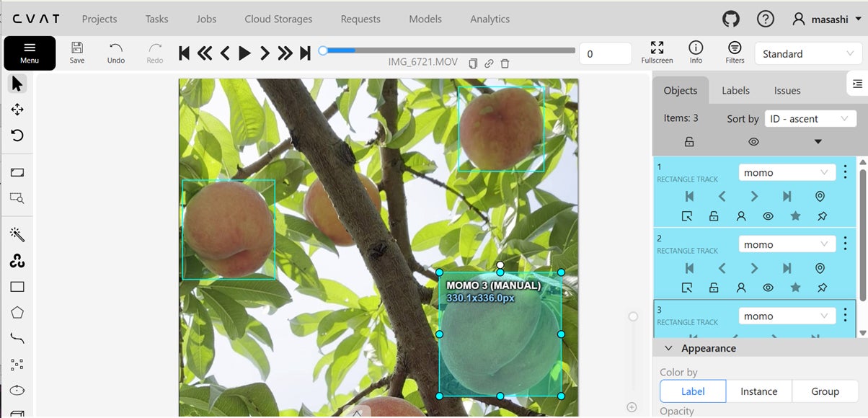
Task: Open the more options menu for object 1
Action: pos(845,172)
